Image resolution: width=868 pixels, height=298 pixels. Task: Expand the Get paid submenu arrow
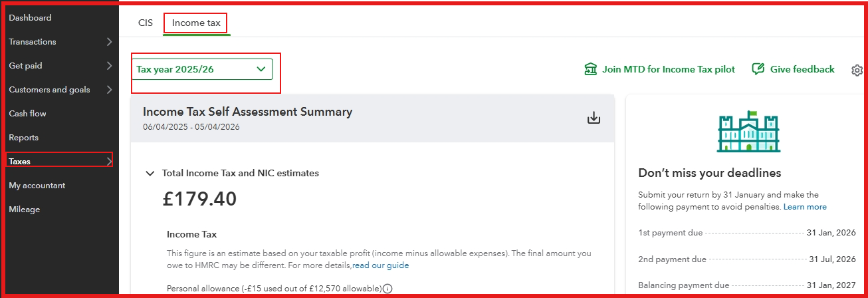point(109,66)
